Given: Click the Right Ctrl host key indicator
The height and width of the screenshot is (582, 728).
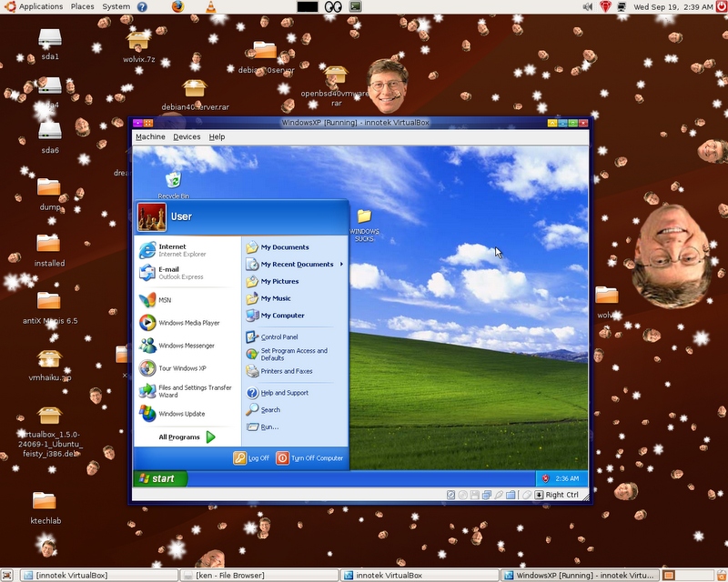Looking at the screenshot, I should point(557,495).
